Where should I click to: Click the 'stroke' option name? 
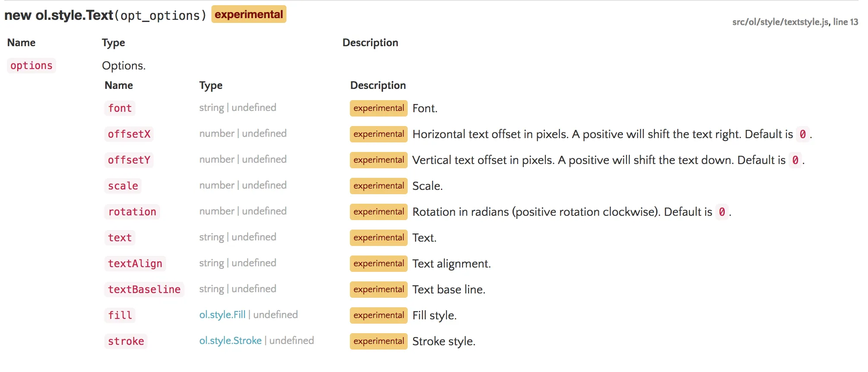pos(126,341)
